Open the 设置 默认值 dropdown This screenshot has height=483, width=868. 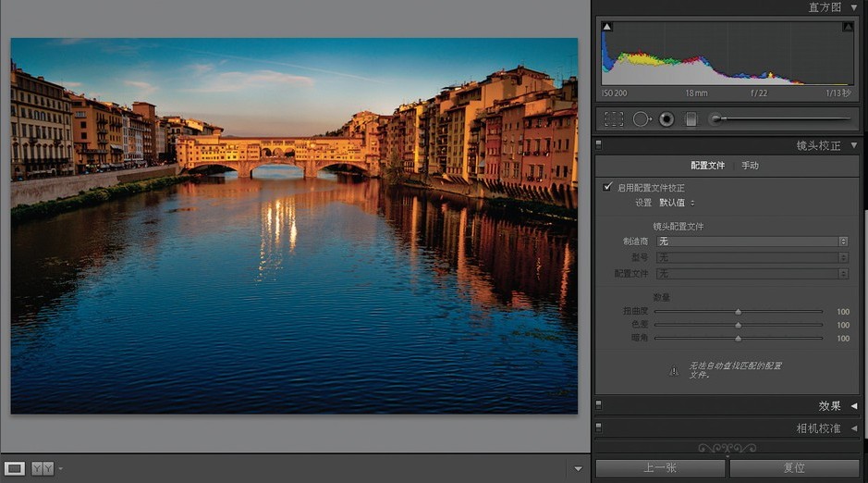677,203
